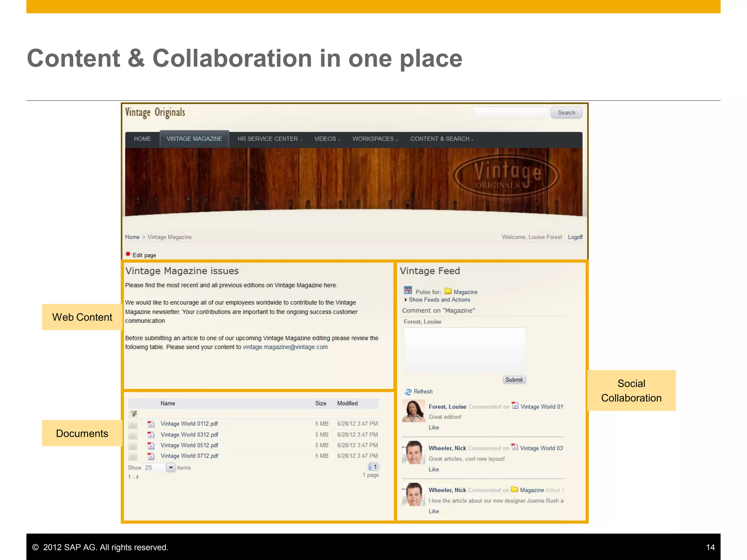This screenshot has width=747, height=560.
Task: Click the filter icon in documents table
Action: pyautogui.click(x=134, y=413)
